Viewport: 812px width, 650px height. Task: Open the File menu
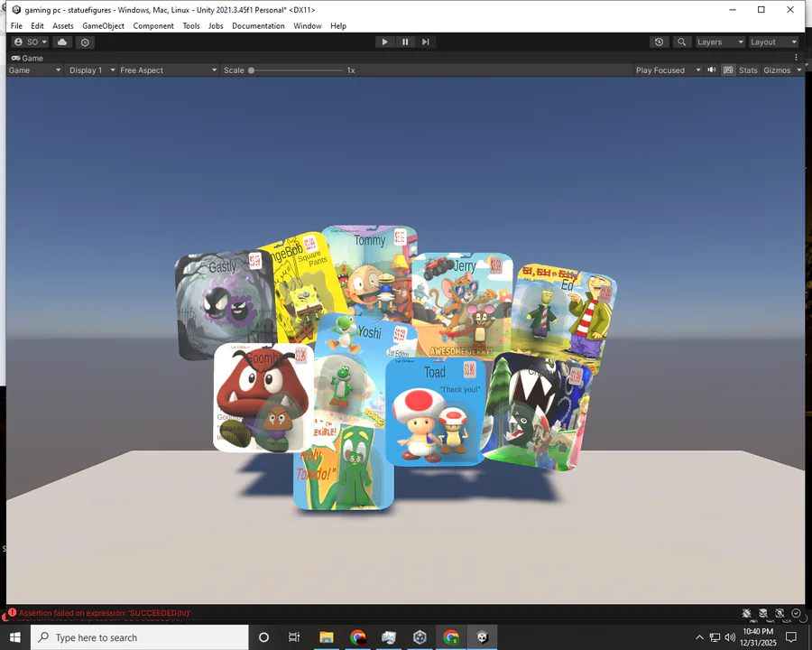[x=16, y=26]
